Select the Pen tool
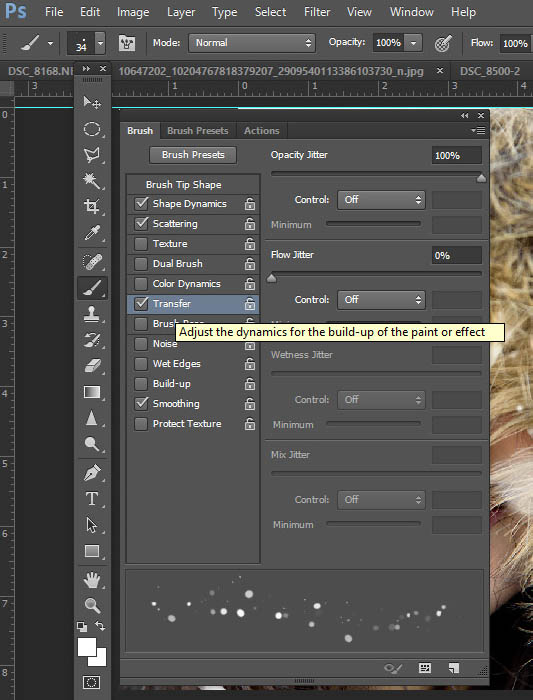The image size is (533, 700). tap(92, 473)
